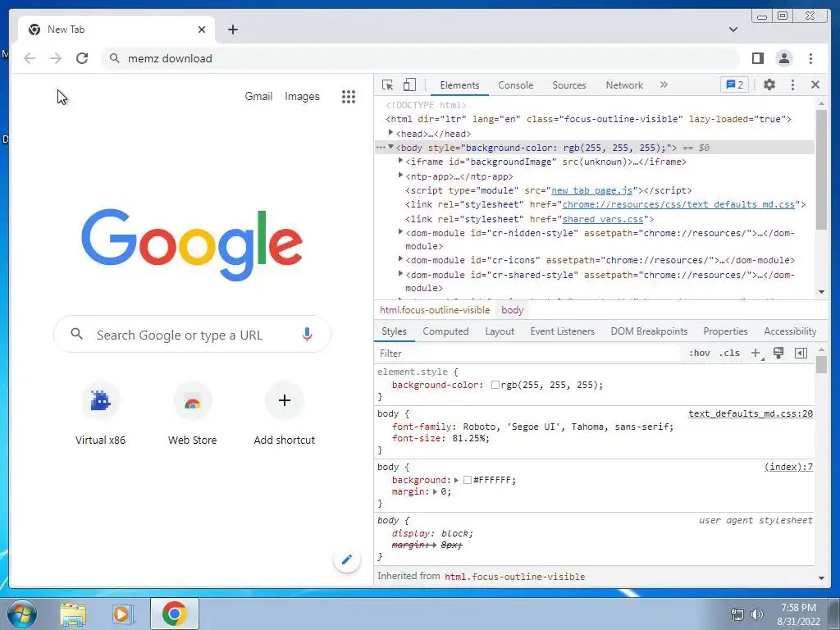Image resolution: width=840 pixels, height=630 pixels.
Task: Click the #FFFFFF background color swatch
Action: [467, 480]
